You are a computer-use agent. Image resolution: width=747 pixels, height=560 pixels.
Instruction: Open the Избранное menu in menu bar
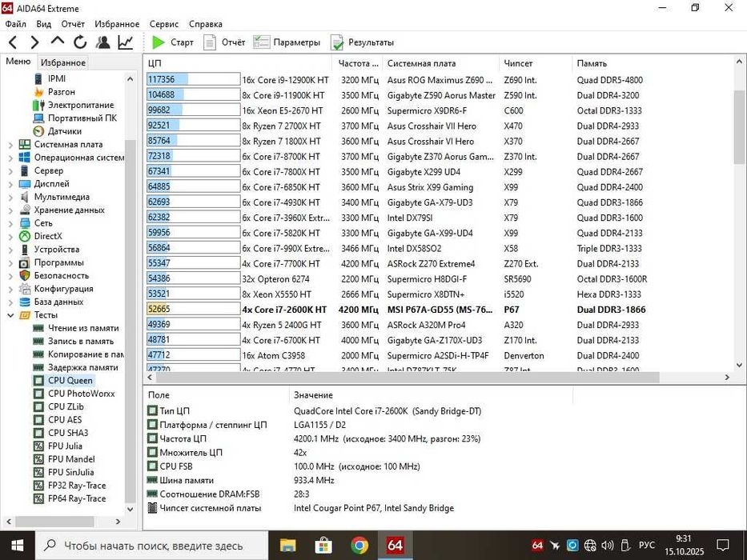[117, 24]
